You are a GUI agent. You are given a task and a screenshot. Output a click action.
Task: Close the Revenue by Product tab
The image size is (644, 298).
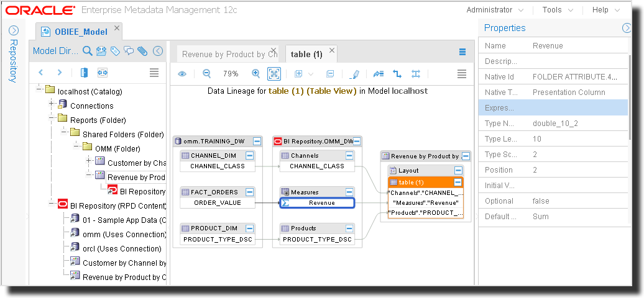tap(274, 50)
